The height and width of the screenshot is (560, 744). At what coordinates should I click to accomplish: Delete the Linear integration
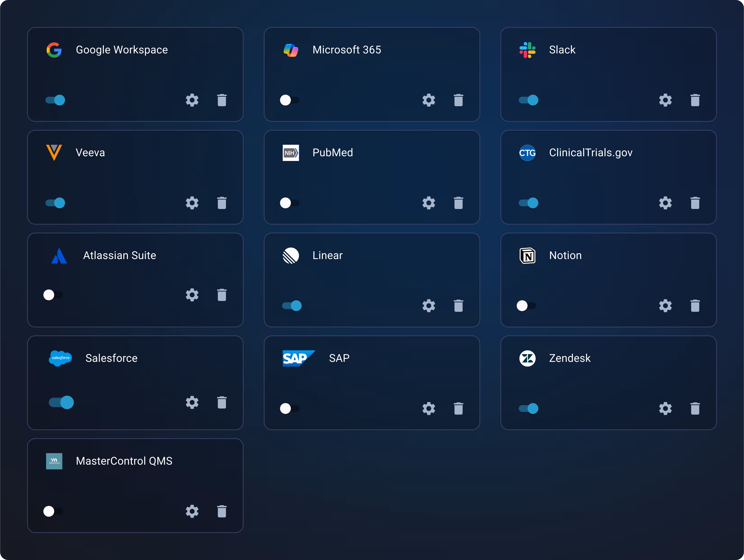click(458, 306)
